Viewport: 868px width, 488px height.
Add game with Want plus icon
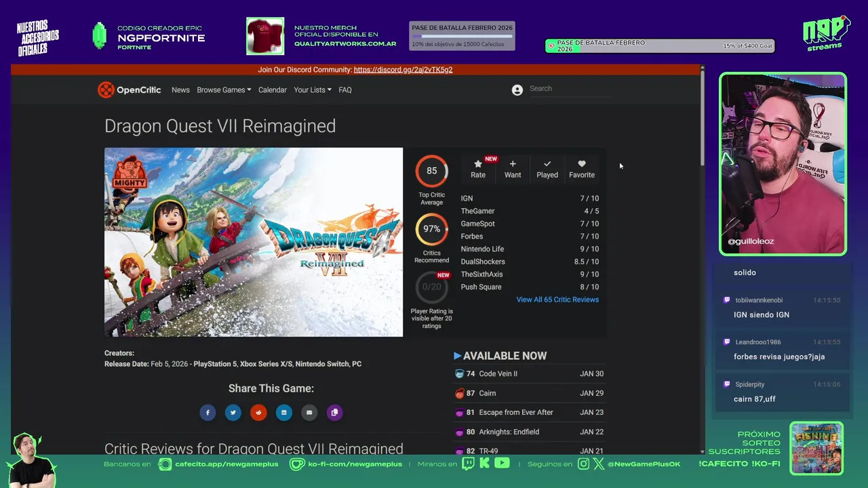click(x=513, y=164)
